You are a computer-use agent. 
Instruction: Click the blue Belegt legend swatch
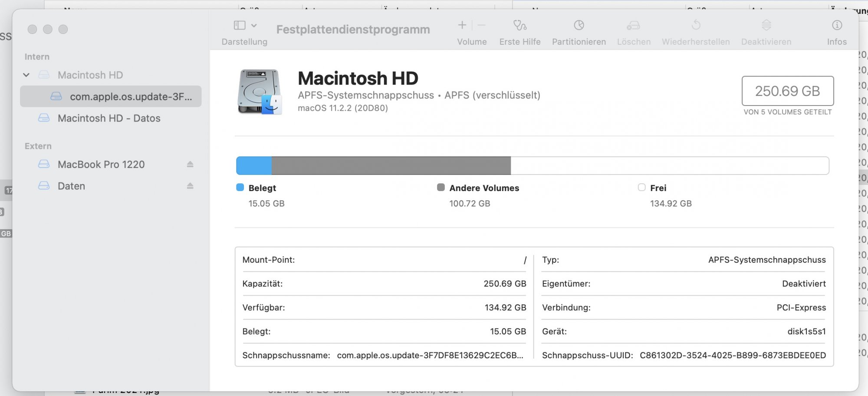pos(240,187)
